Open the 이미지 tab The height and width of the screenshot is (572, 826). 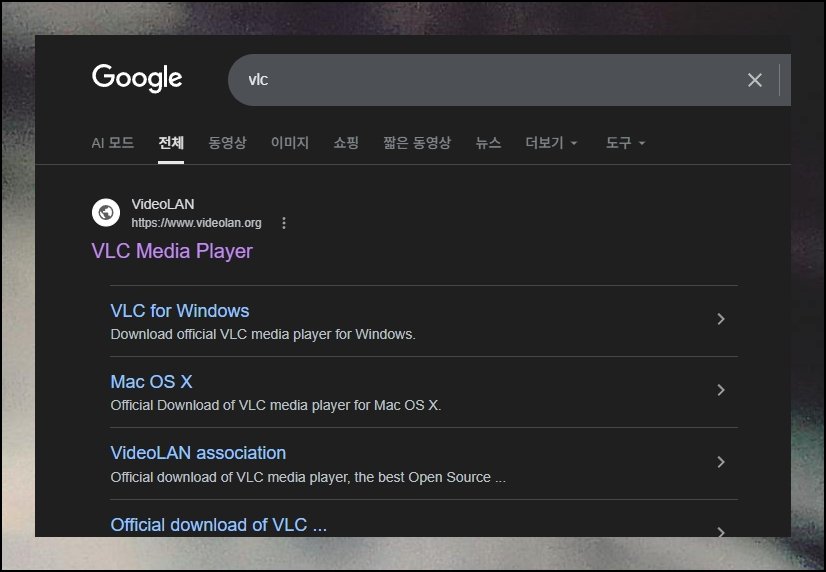click(290, 143)
